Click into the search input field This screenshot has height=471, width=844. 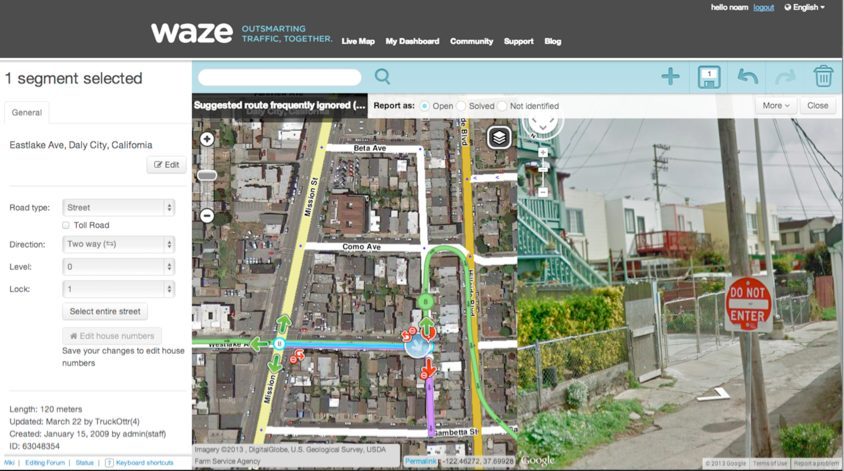coord(280,77)
